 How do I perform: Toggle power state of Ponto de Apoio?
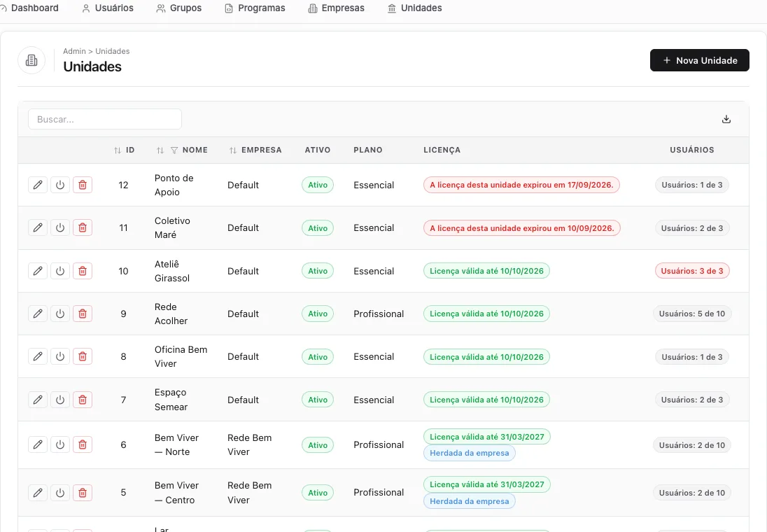pyautogui.click(x=60, y=185)
